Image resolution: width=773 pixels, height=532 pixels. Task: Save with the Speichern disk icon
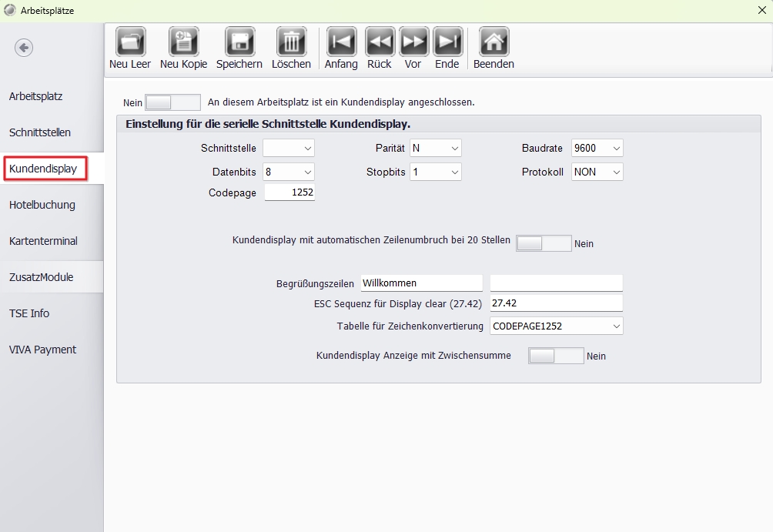point(239,42)
